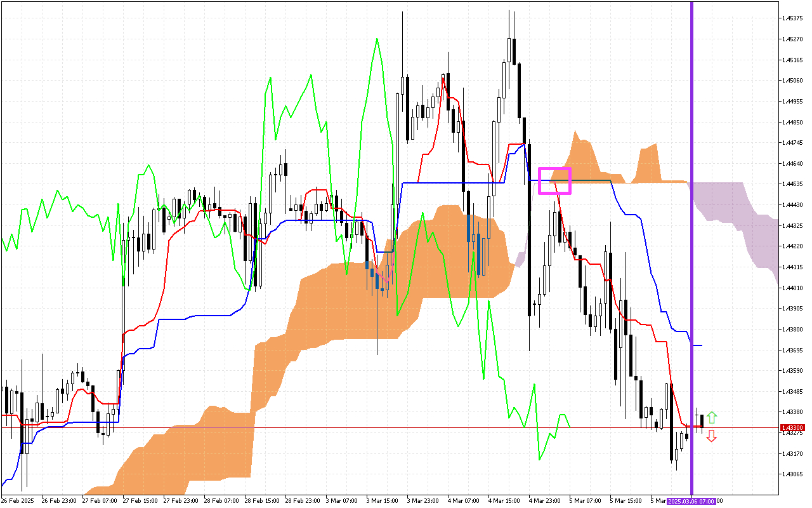Select the purple vertical line marker
The width and height of the screenshot is (812, 508).
tap(691, 248)
